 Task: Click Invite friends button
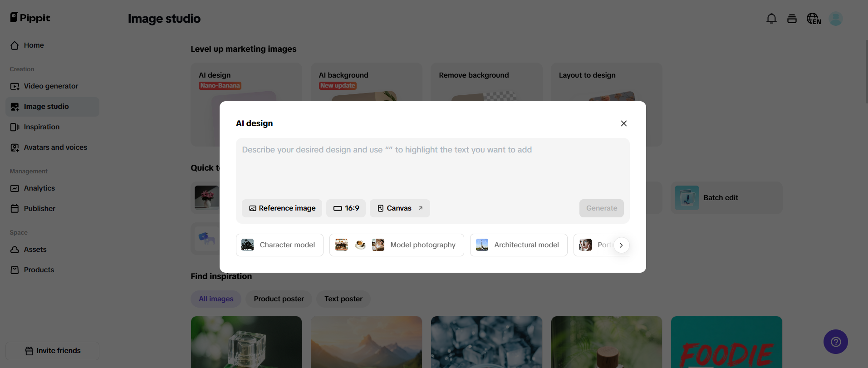[x=53, y=351]
